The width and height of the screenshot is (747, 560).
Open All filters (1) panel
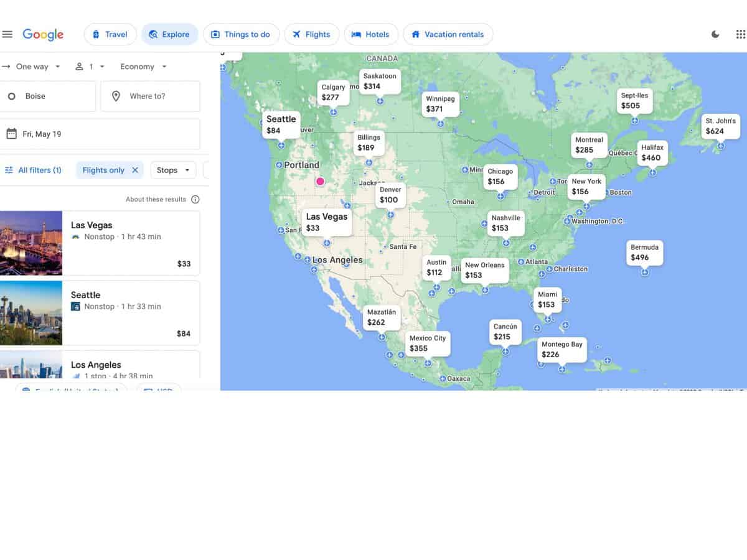[x=33, y=170]
